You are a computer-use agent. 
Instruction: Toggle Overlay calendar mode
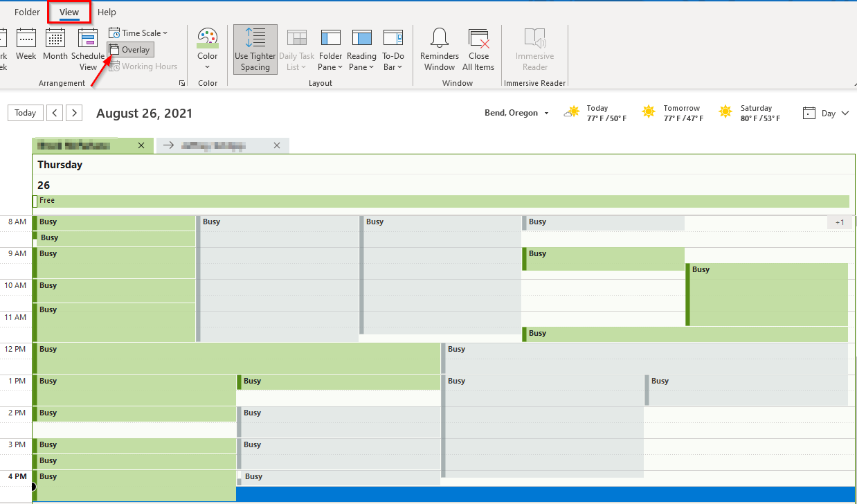click(x=131, y=50)
